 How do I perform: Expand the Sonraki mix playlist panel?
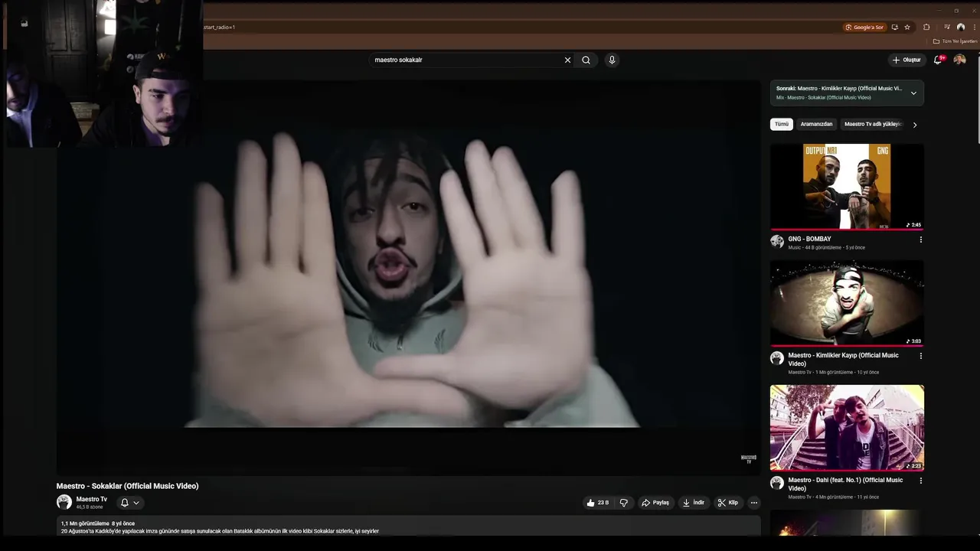pyautogui.click(x=913, y=93)
